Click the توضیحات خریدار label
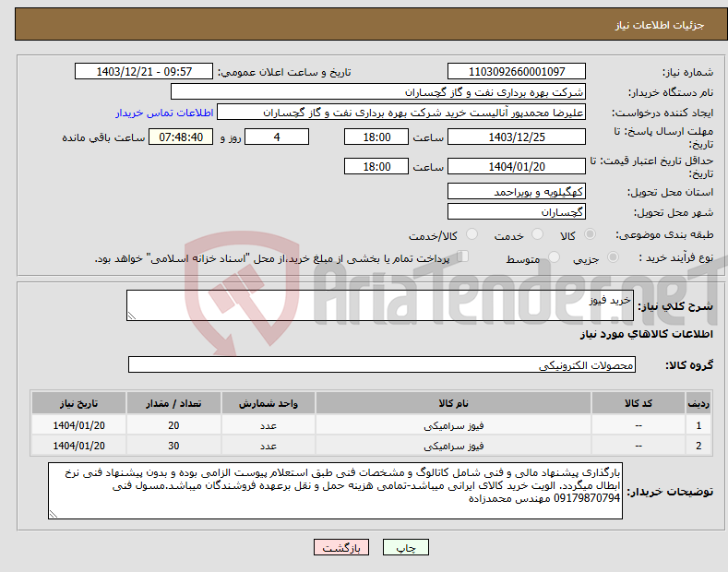This screenshot has width=728, height=572. point(670,491)
